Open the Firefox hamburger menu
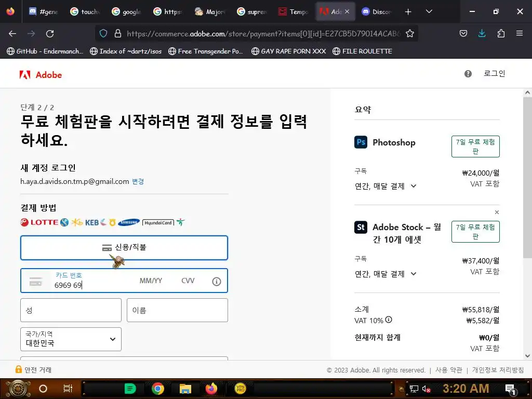Viewport: 532px width, 399px height. pos(520,33)
